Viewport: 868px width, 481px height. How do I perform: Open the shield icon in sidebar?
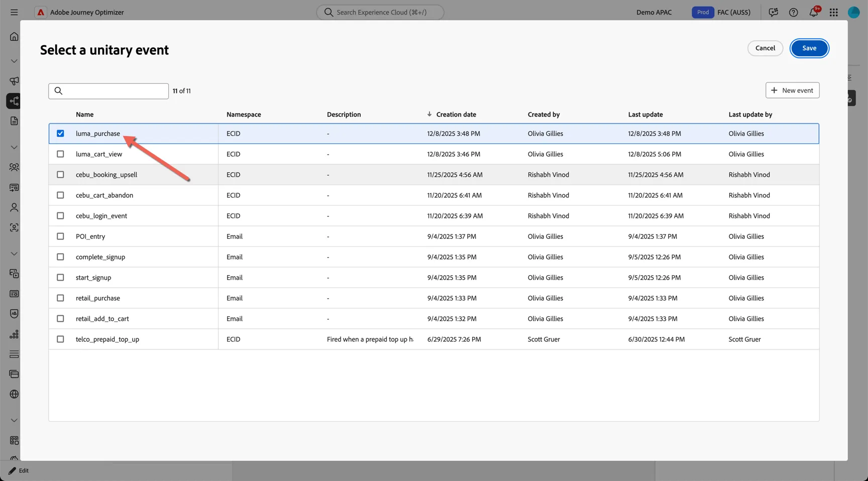pyautogui.click(x=14, y=314)
